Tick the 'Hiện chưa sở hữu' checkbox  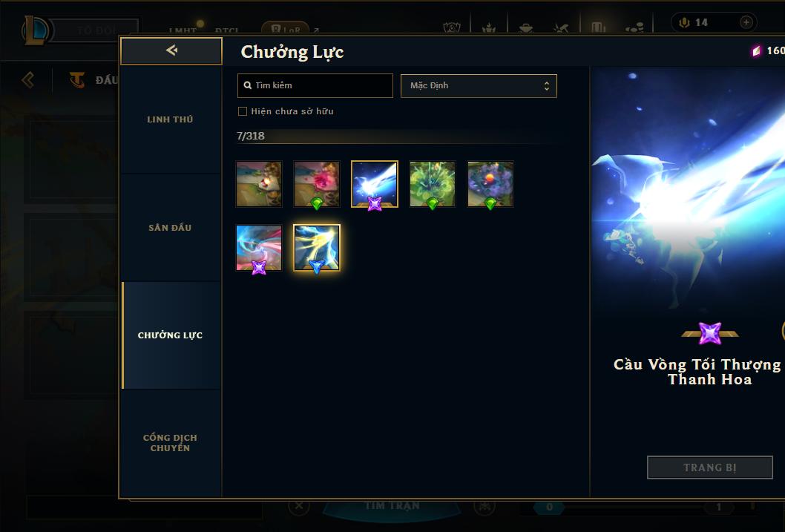click(x=243, y=111)
